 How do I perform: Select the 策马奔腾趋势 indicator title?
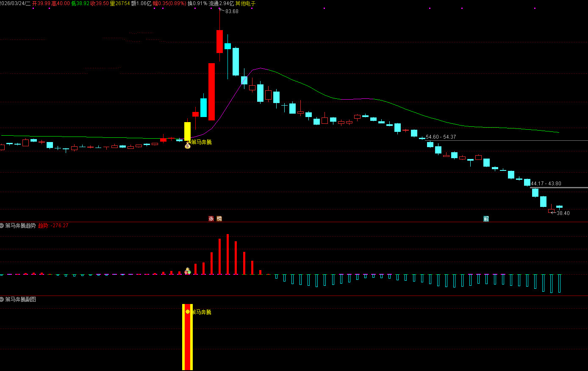coord(20,226)
